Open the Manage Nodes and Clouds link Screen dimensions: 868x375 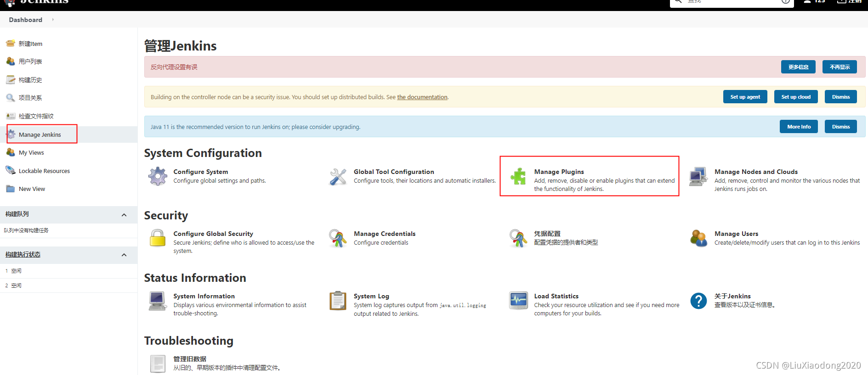pos(756,172)
